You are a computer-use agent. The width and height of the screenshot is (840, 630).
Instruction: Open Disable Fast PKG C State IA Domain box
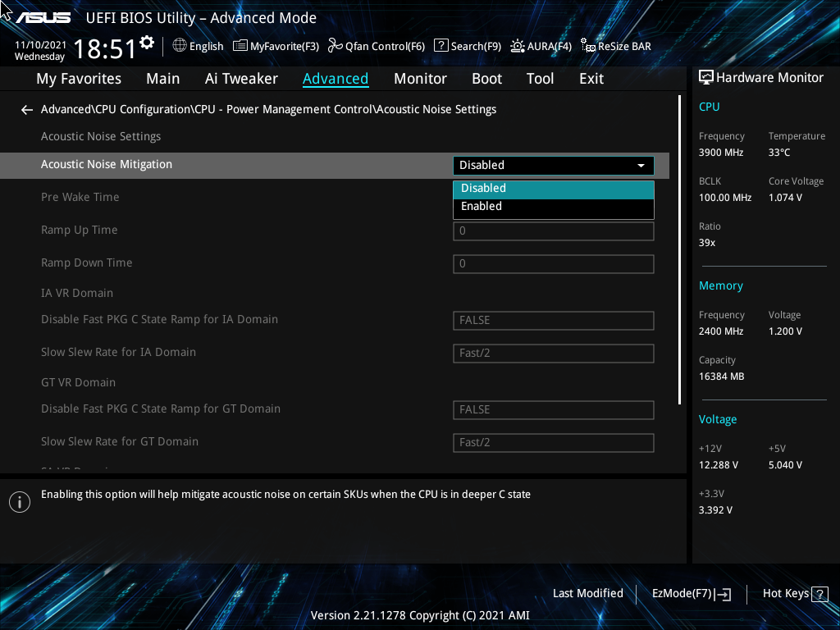(554, 321)
